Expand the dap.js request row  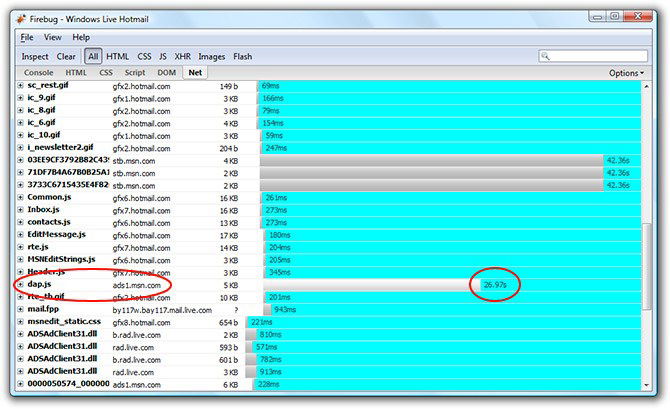[x=20, y=284]
